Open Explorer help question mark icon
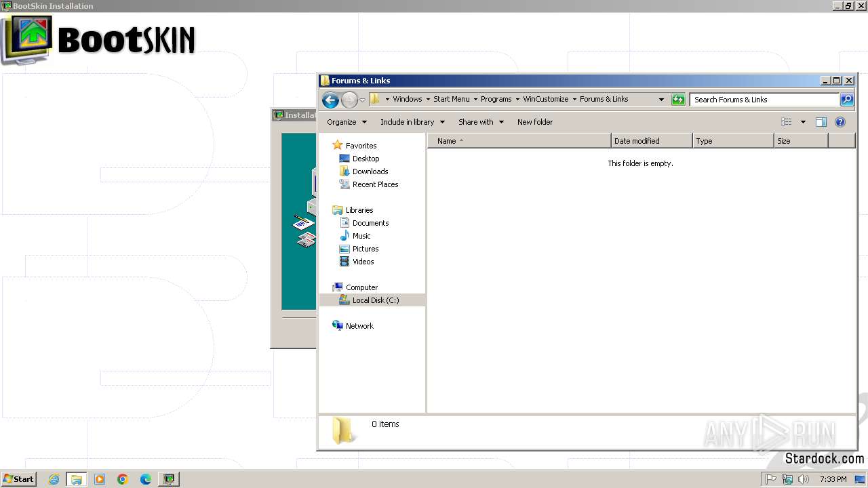Image resolution: width=868 pixels, height=488 pixels. coord(840,122)
